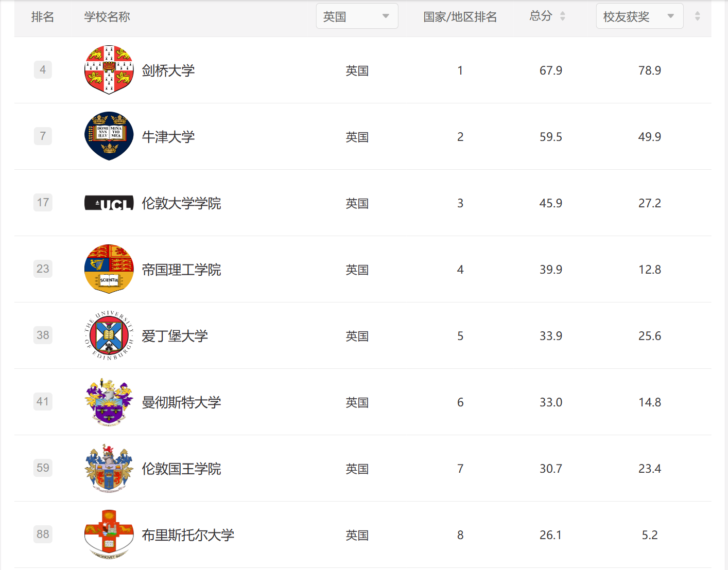Click total score 39.9
728x570 pixels.
551,270
